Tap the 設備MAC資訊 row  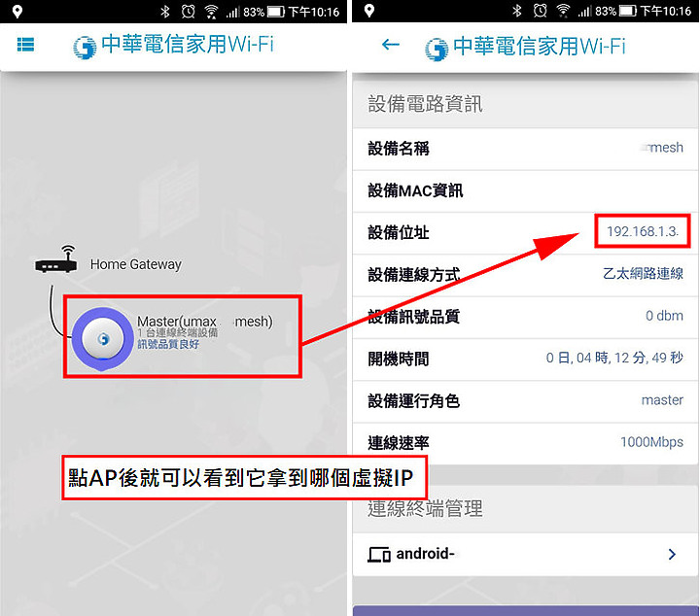pos(525,190)
